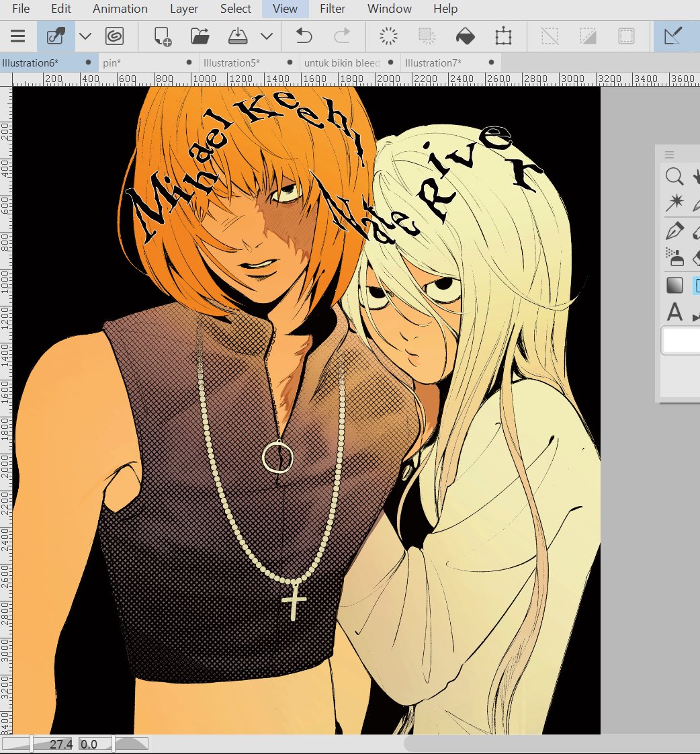Open the Select menu
Viewport: 700px width, 754px height.
pos(236,9)
